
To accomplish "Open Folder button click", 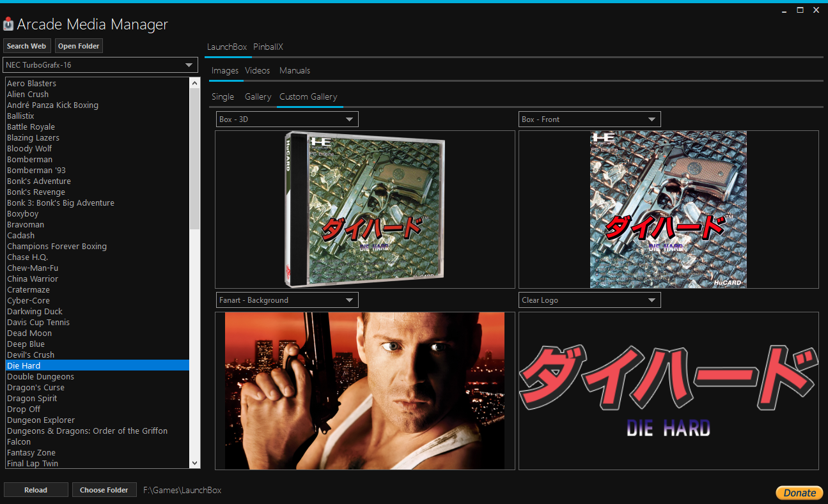I will 78,46.
